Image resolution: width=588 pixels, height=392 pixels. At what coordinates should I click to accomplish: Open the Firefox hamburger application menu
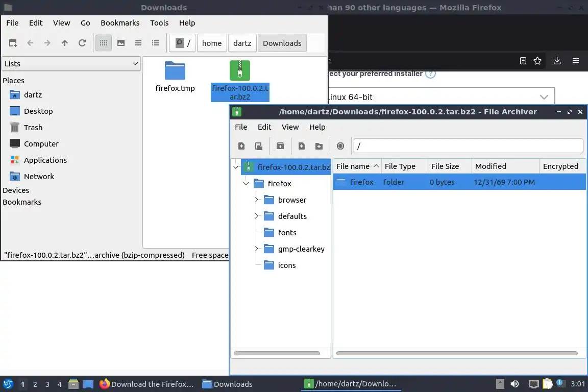[x=576, y=61]
